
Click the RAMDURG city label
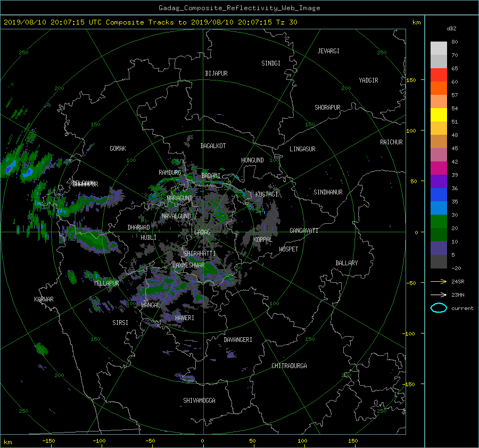click(170, 173)
